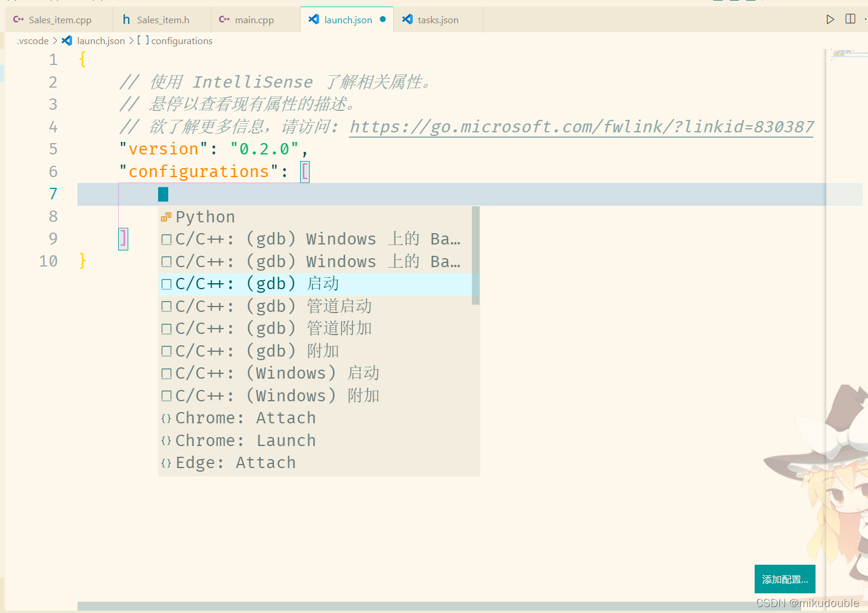Click the "0.2.0" value
The width and height of the screenshot is (868, 613).
click(264, 149)
